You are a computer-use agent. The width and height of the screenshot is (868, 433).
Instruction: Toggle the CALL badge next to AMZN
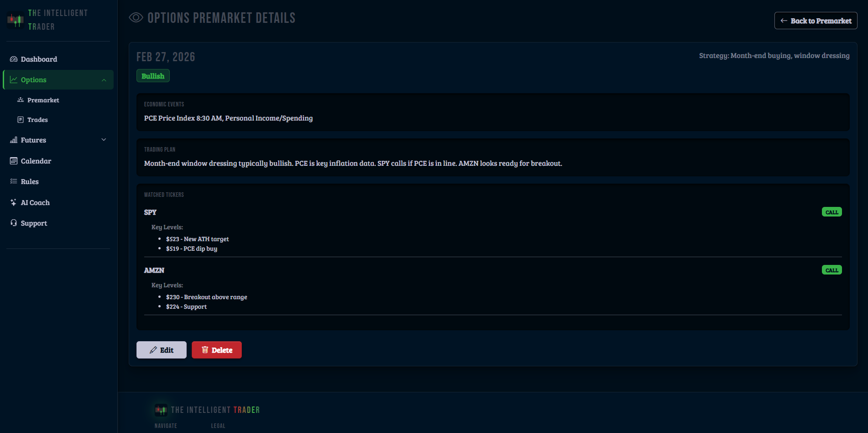pos(831,269)
